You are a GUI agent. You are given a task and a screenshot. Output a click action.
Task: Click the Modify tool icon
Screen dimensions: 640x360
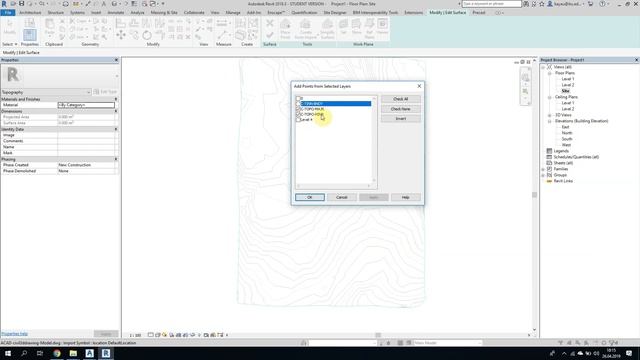9,28
